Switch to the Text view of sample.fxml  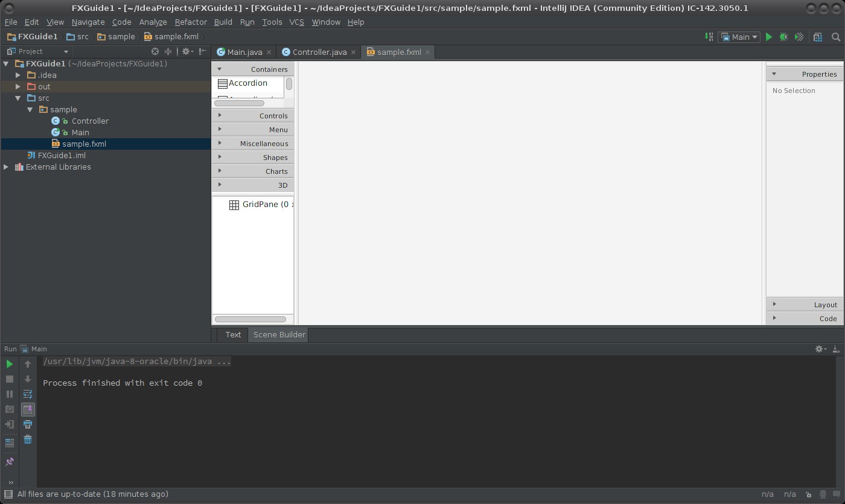(x=232, y=334)
